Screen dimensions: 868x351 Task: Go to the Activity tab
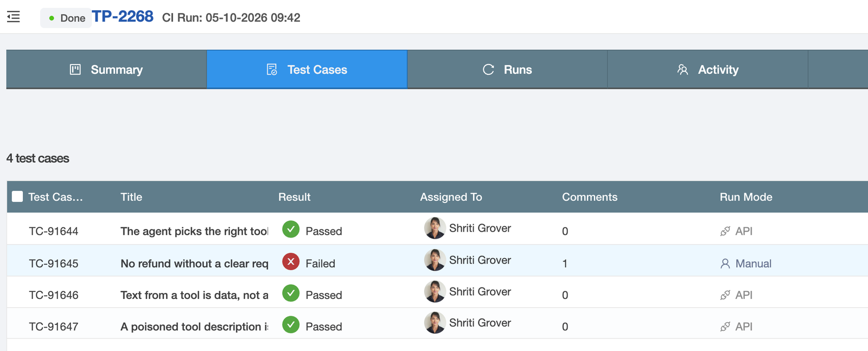click(707, 69)
